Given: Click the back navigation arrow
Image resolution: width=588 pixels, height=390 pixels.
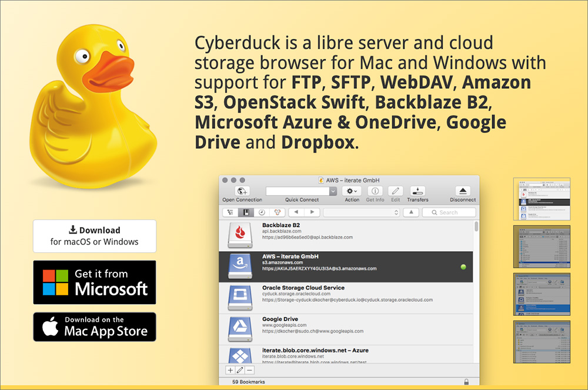Looking at the screenshot, I should pos(296,212).
